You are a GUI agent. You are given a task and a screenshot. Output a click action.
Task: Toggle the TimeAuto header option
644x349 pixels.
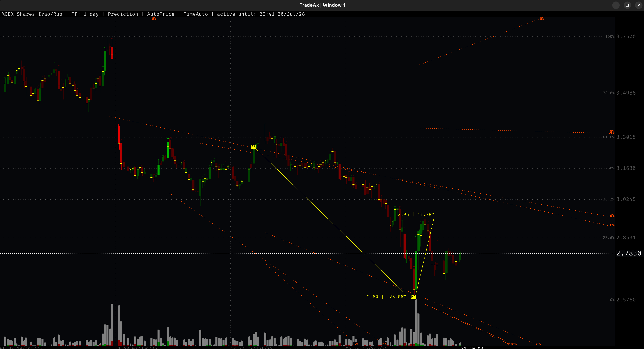195,14
